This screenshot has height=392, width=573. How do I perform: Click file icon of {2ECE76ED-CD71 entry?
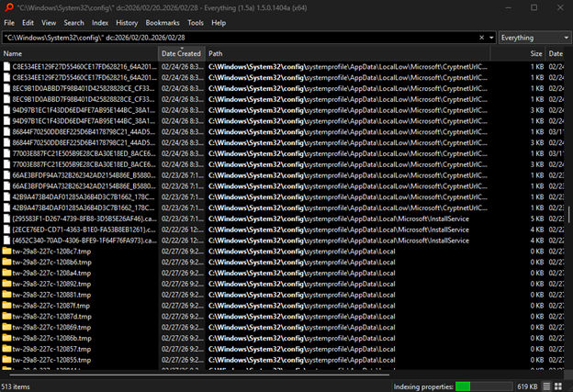pos(7,229)
